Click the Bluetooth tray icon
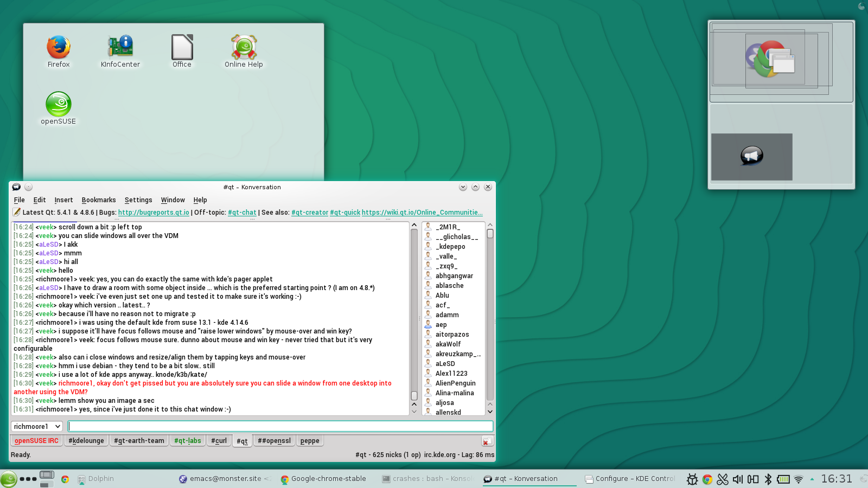 (x=768, y=479)
